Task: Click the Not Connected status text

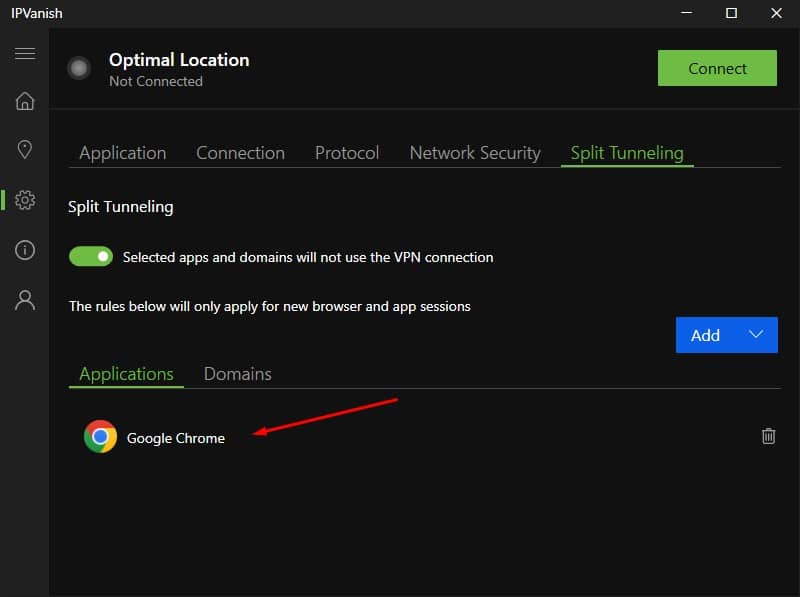Action: click(x=156, y=81)
